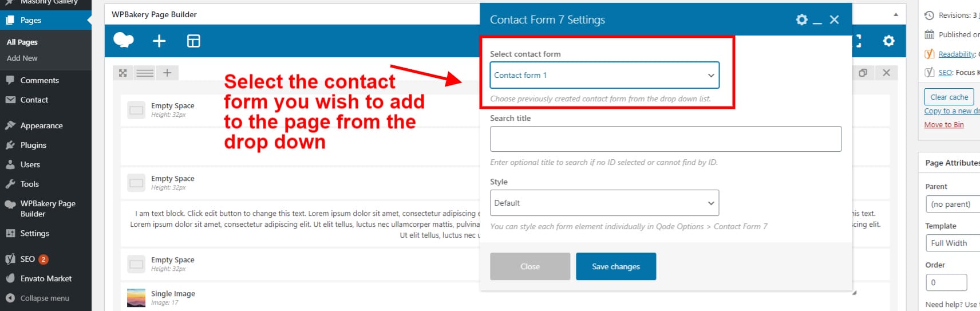Click the row clone icon

coord(863,73)
